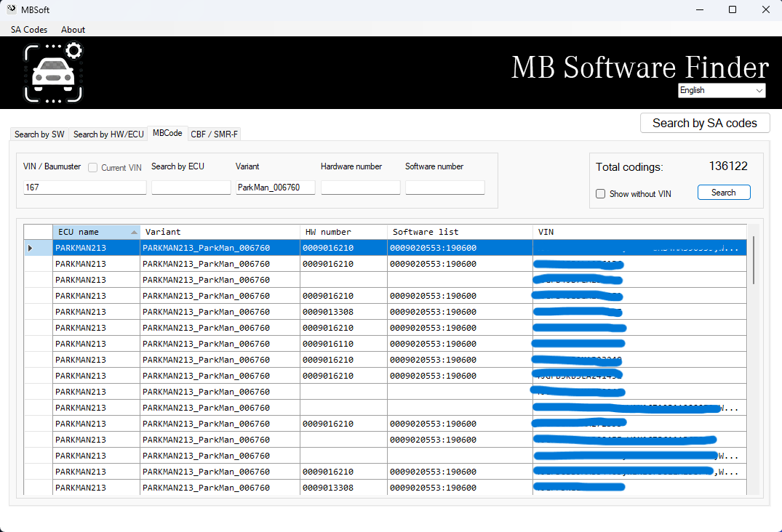Click the Software number input field
The width and height of the screenshot is (782, 532).
click(444, 188)
